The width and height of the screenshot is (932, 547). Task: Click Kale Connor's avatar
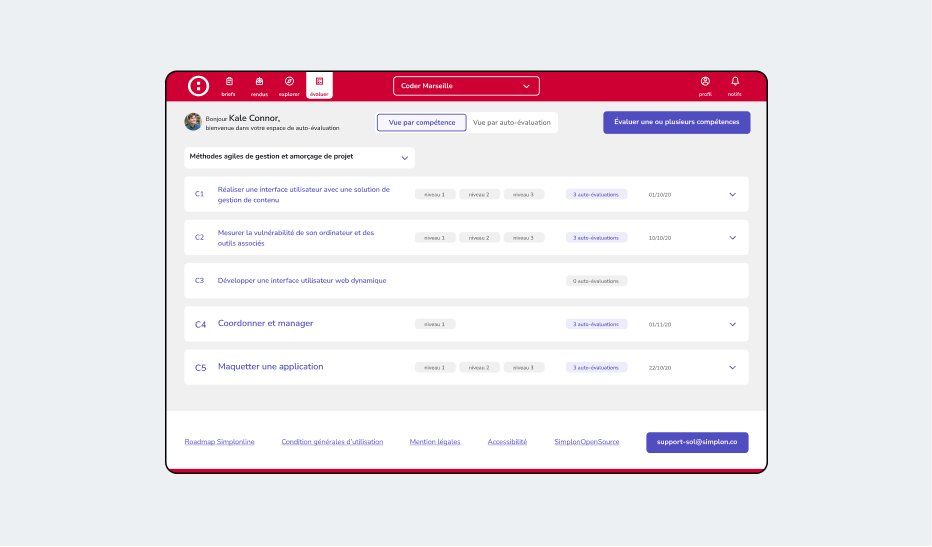193,122
